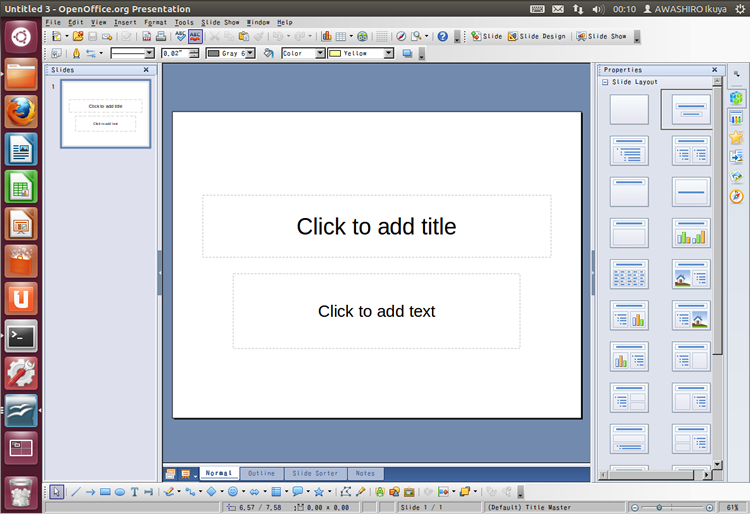Viewport: 750px width, 514px height.
Task: Toggle edit Points mode
Action: [x=345, y=492]
